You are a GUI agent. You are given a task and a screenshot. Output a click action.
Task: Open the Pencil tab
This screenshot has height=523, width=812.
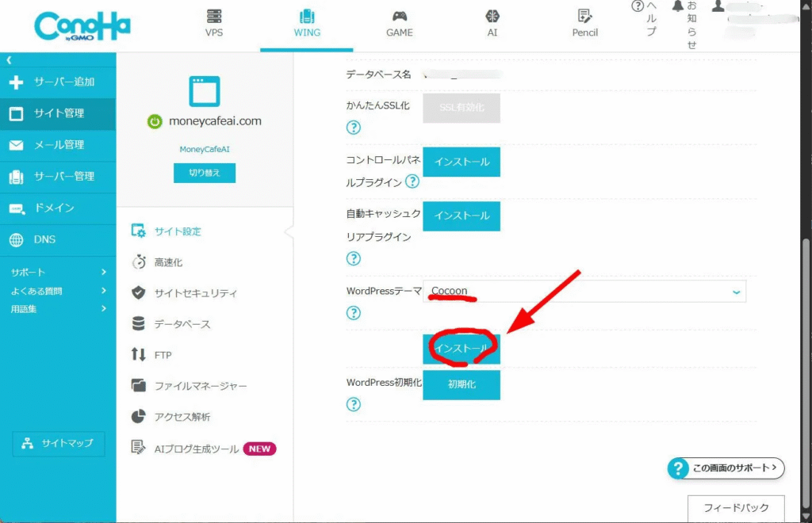584,23
